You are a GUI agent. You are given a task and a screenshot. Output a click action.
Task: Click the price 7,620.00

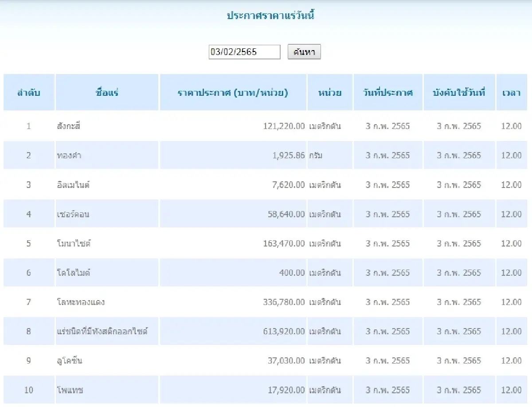click(x=289, y=184)
